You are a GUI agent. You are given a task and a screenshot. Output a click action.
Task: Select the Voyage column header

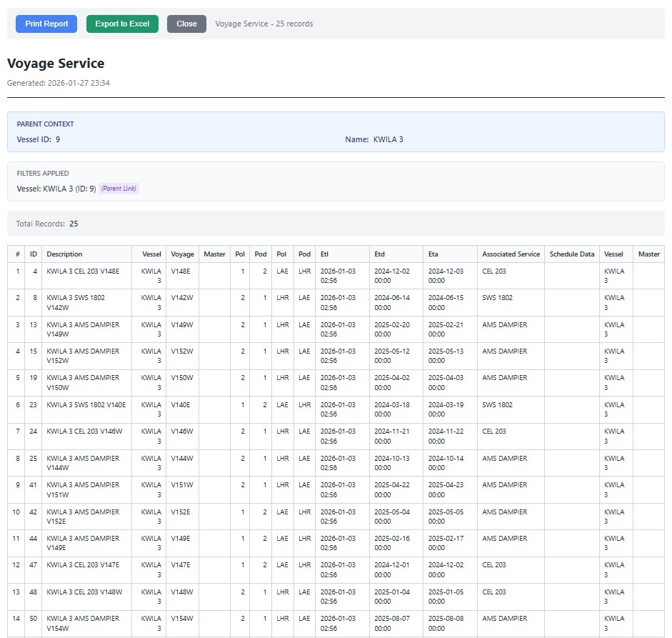tap(182, 254)
